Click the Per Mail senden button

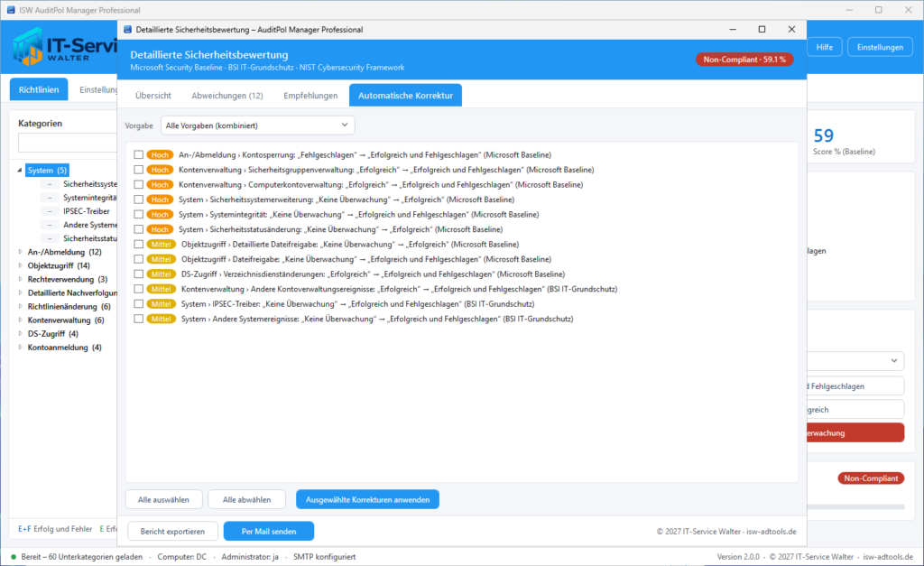click(x=269, y=531)
